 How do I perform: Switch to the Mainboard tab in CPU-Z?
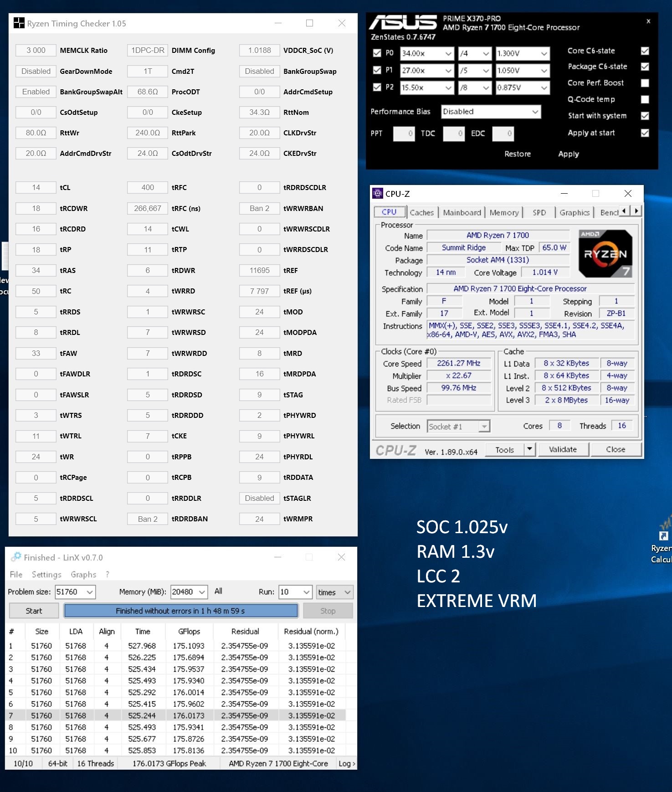tap(462, 212)
